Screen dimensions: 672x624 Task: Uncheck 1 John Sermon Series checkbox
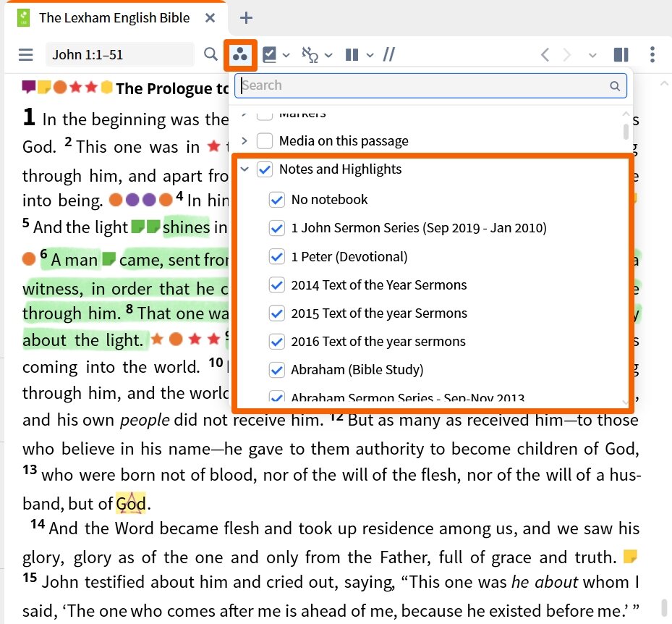coord(277,228)
